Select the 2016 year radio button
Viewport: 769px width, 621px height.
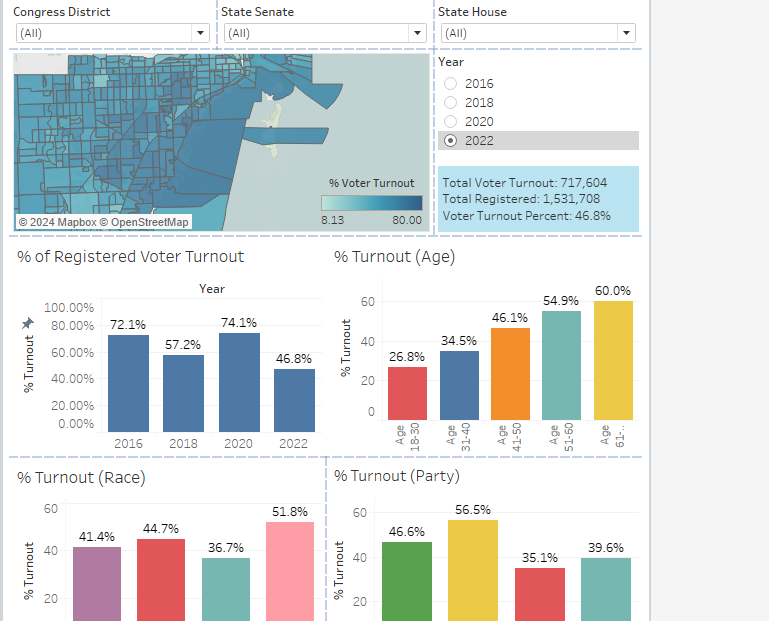[450, 84]
